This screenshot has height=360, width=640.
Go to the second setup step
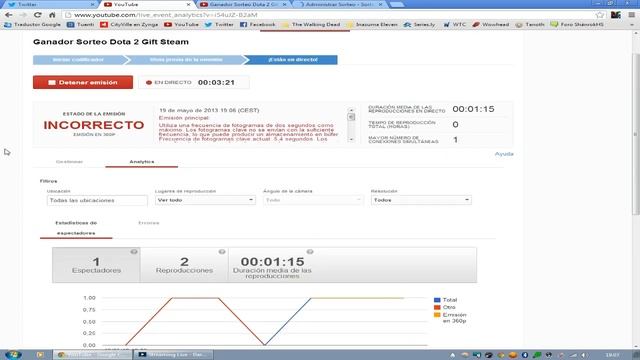[186, 60]
